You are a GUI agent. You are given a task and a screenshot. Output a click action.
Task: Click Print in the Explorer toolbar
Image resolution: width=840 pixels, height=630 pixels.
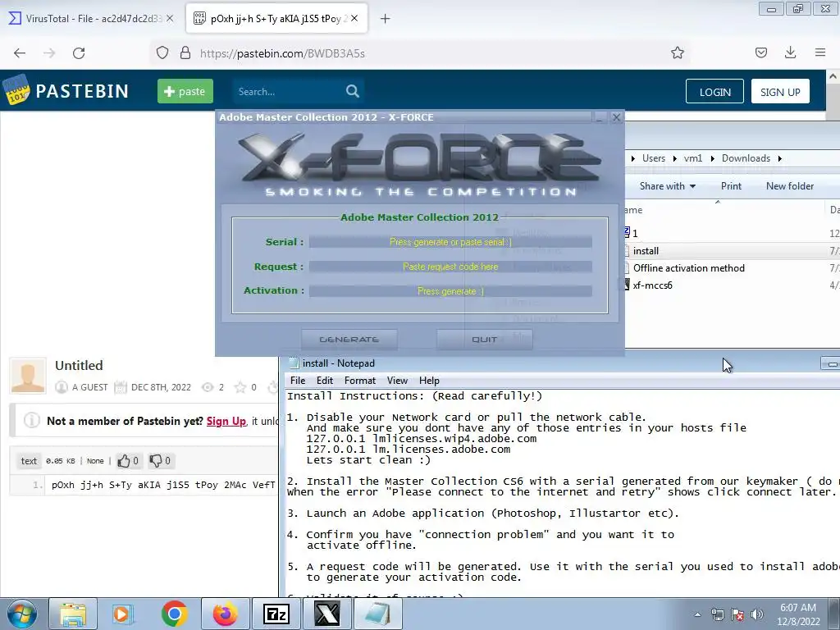point(731,186)
